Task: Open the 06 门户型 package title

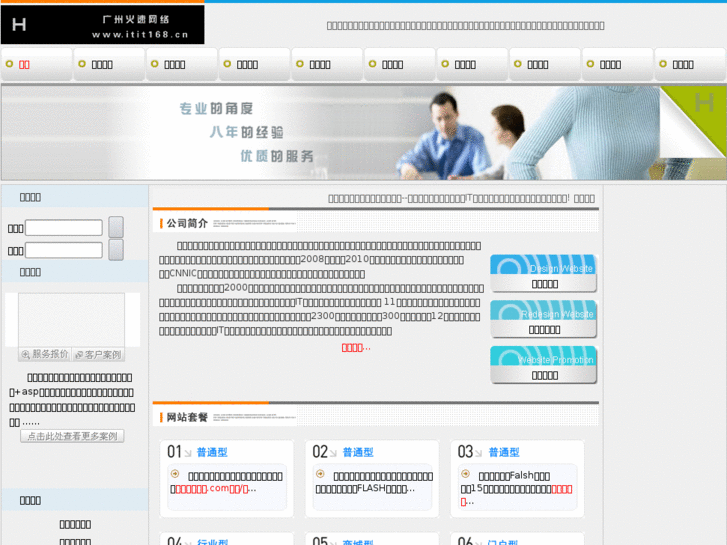Action: point(503,541)
